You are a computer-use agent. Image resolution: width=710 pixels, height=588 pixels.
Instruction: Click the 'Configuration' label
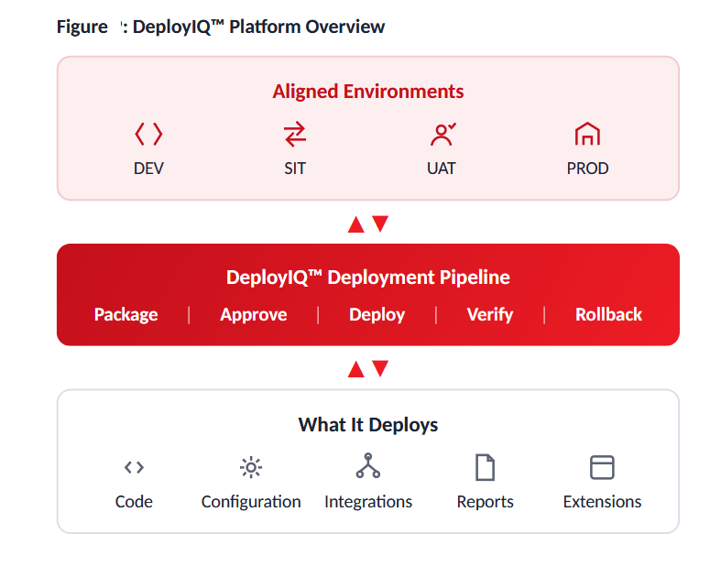click(x=251, y=502)
